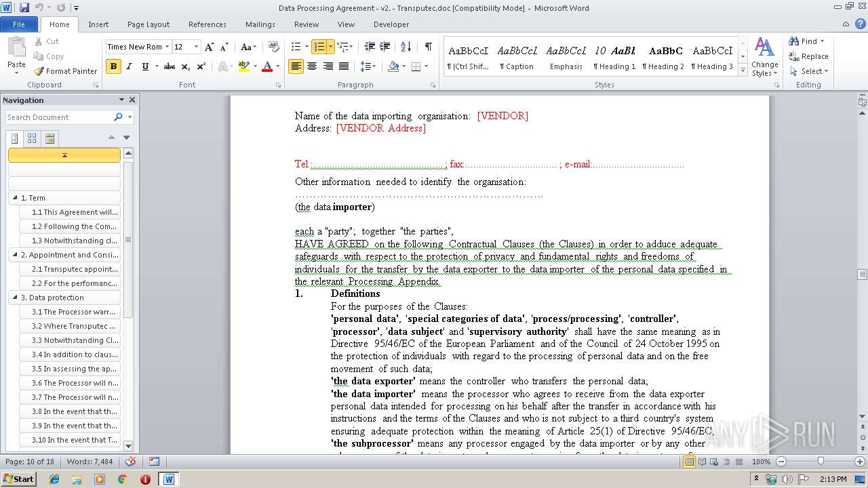Open Change Styles menu
This screenshot has width=868, height=488.
tap(764, 57)
